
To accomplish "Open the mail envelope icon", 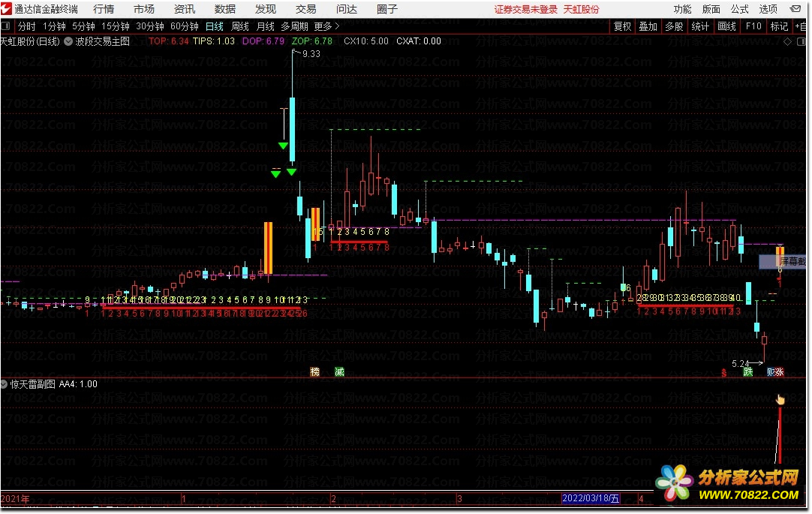I will (795, 9).
